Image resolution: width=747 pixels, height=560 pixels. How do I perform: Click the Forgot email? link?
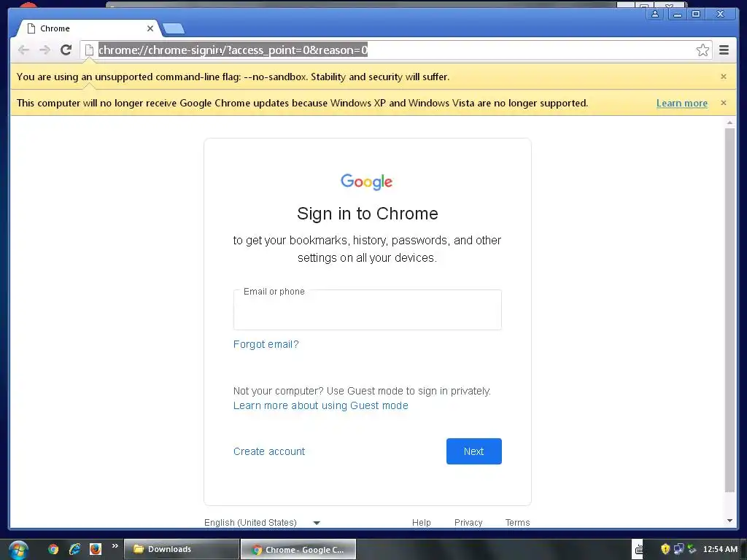coord(266,344)
